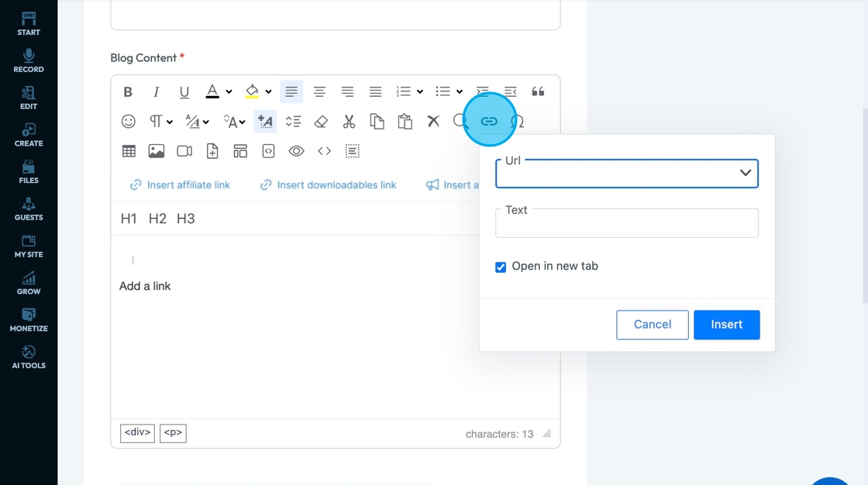
Task: Click Insert downloadables link
Action: point(328,185)
